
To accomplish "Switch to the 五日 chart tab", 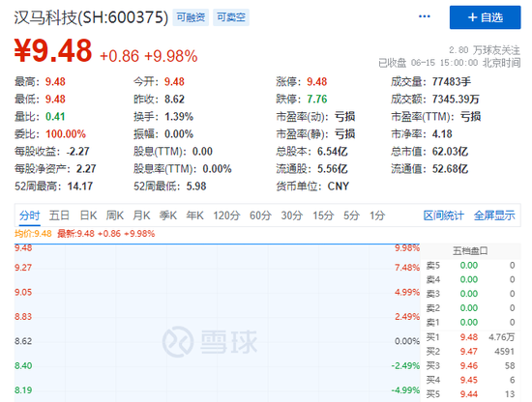I will point(59,215).
